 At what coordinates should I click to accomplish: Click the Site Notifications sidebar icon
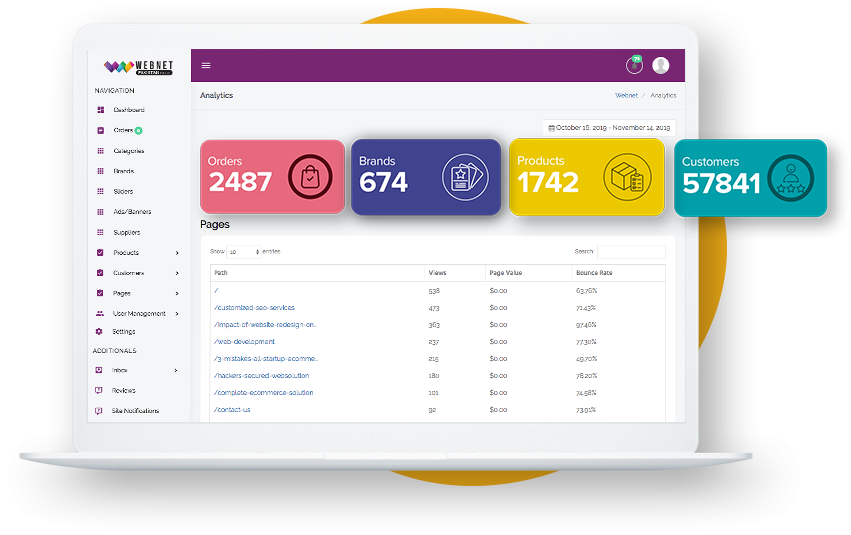click(x=99, y=411)
